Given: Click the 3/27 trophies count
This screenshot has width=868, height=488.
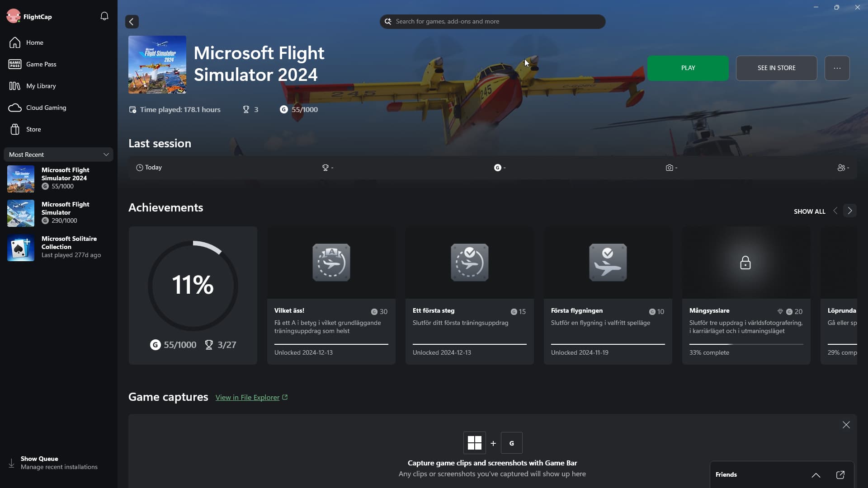Looking at the screenshot, I should pos(220,345).
